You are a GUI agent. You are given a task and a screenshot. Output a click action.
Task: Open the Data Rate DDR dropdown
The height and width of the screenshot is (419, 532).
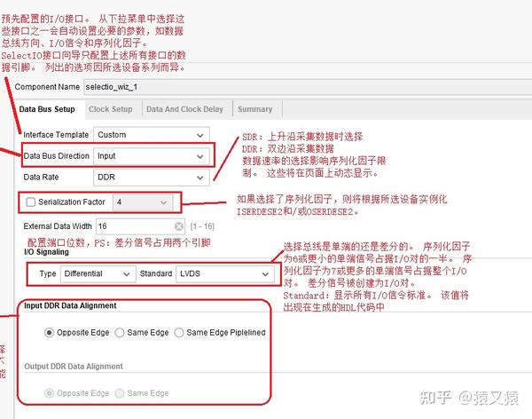pyautogui.click(x=152, y=177)
